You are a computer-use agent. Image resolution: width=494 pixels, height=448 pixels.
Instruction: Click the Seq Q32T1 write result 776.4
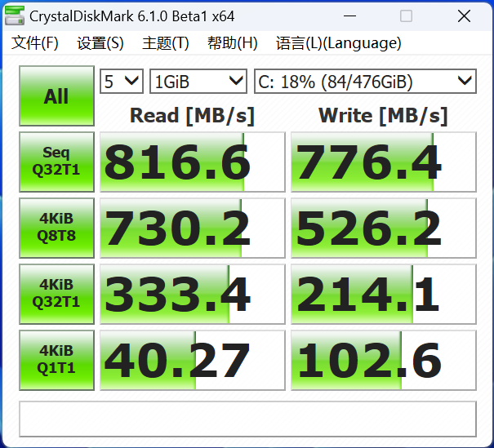[x=383, y=162]
